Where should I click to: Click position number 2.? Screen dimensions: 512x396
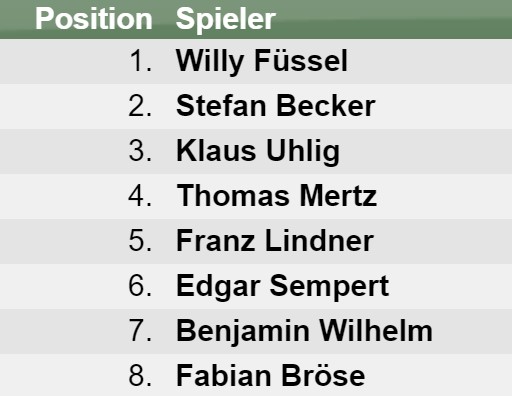[x=140, y=106]
